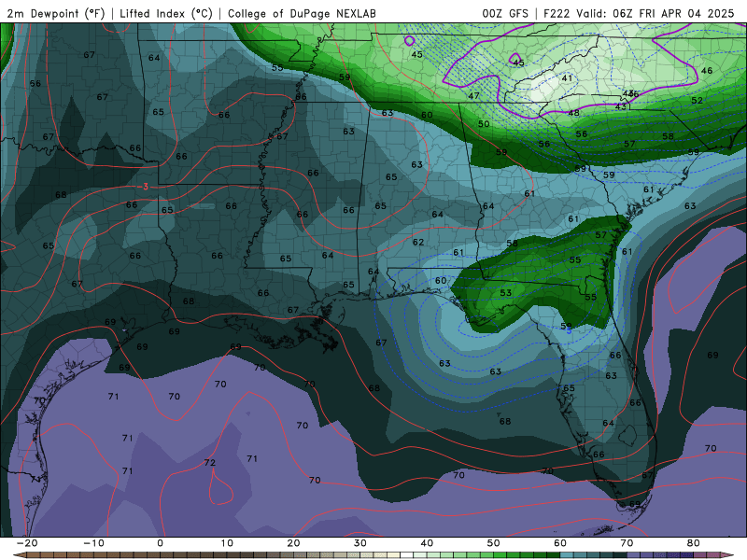The width and height of the screenshot is (747, 560).
Task: Click the 30 label on the color scale
Action: tap(360, 543)
